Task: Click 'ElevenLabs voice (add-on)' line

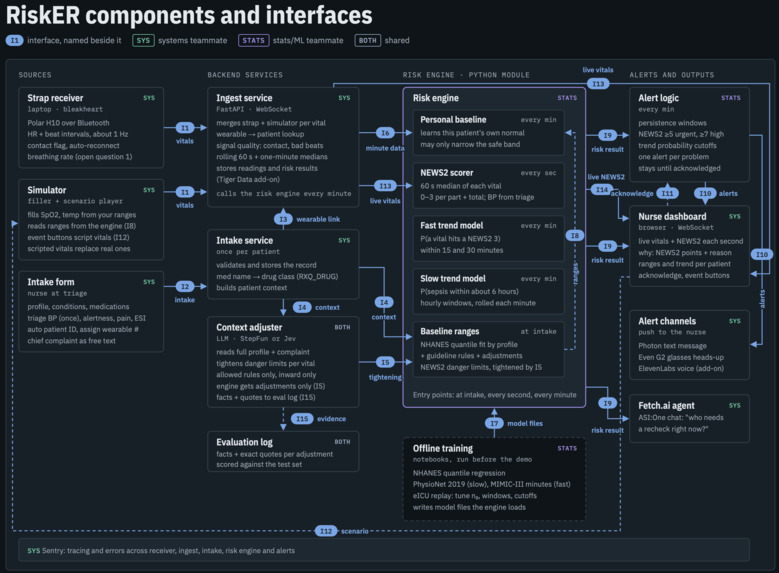Action: (x=681, y=368)
